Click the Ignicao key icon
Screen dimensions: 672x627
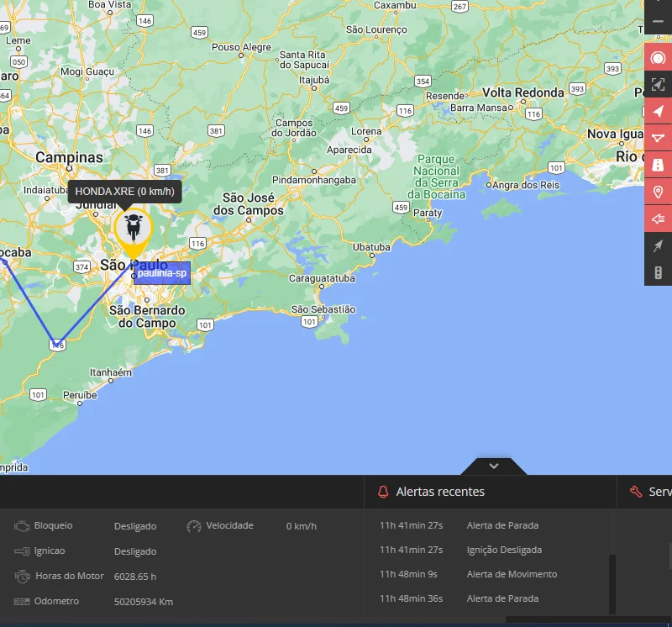tap(22, 551)
